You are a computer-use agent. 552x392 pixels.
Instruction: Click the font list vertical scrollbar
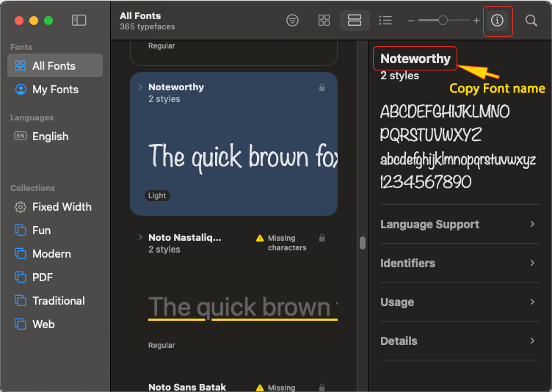pyautogui.click(x=363, y=243)
